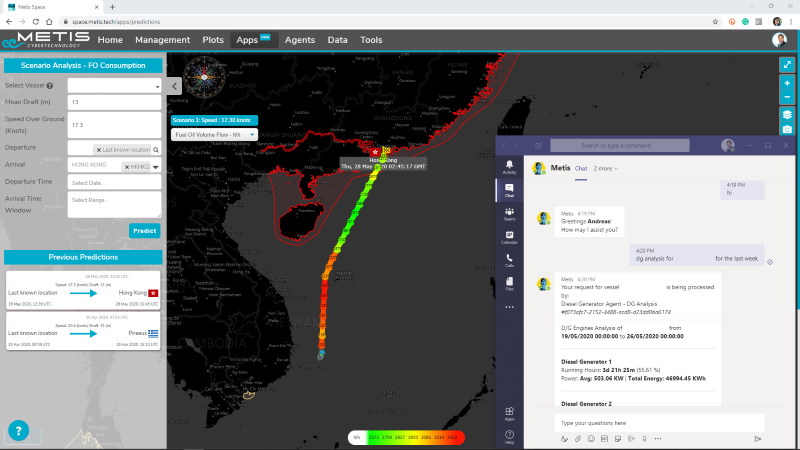Image resolution: width=800 pixels, height=450 pixels.
Task: Open the Activity bell icon in Teams
Action: point(509,166)
